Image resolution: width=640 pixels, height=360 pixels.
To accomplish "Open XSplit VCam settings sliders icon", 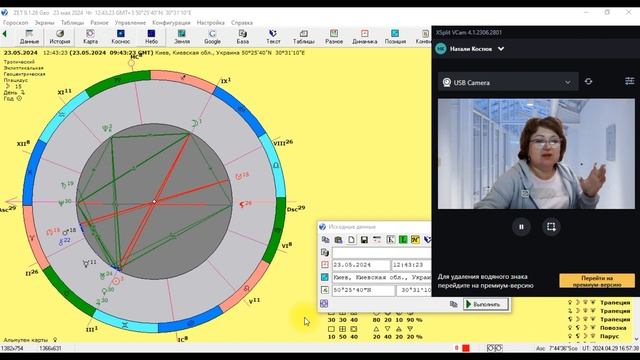I will (630, 81).
